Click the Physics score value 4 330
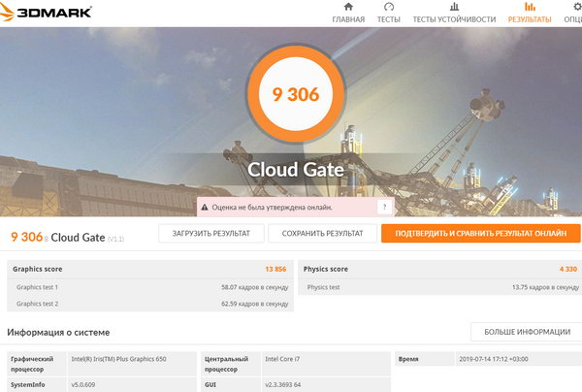This screenshot has width=582, height=392. point(568,269)
